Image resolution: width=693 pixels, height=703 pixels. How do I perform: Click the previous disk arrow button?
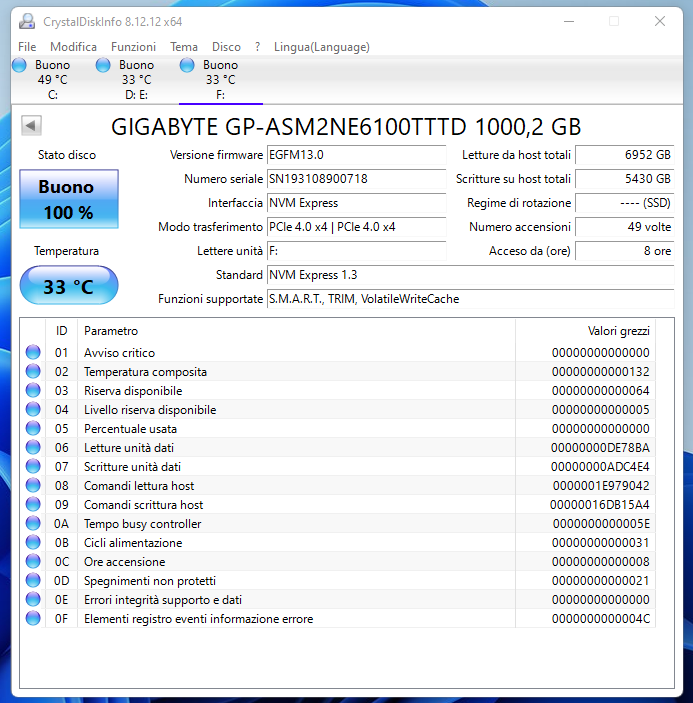31,126
